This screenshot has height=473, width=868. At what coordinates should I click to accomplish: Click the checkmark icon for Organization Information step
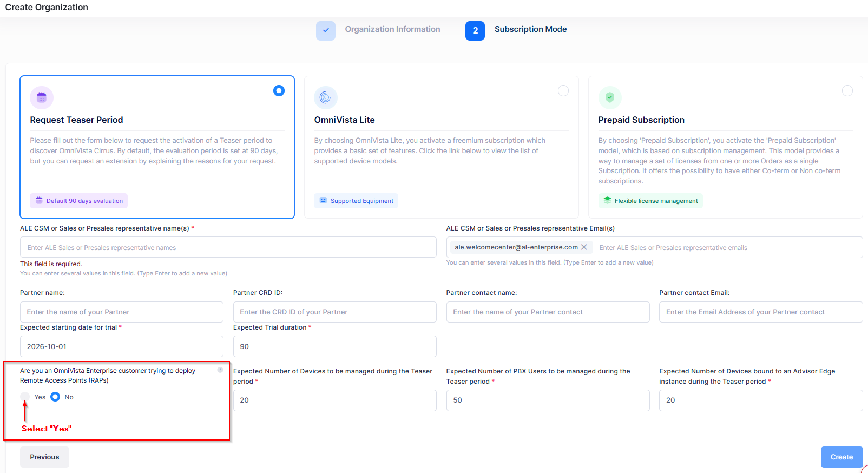point(326,31)
